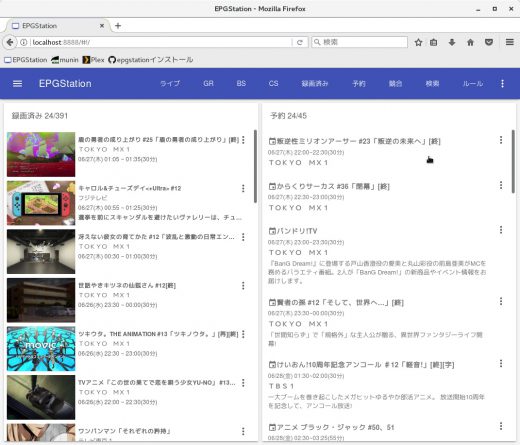Open options for the 00:30 TOKYO MX1 recording

point(243,237)
